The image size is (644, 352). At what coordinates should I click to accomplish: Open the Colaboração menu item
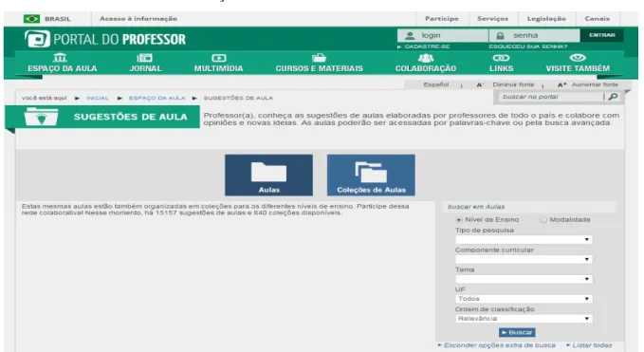426,68
